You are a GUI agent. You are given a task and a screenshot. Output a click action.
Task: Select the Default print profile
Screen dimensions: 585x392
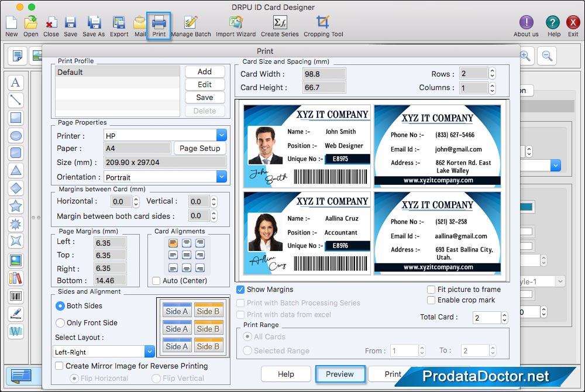tap(118, 72)
